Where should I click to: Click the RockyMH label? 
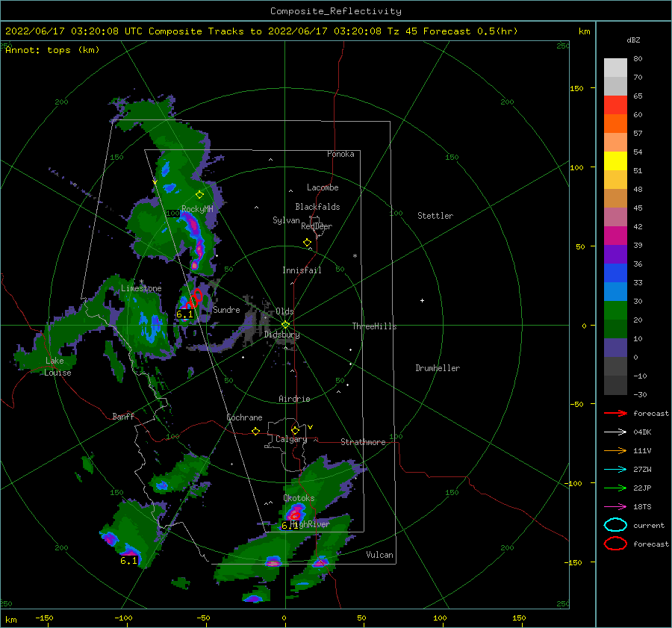(197, 209)
